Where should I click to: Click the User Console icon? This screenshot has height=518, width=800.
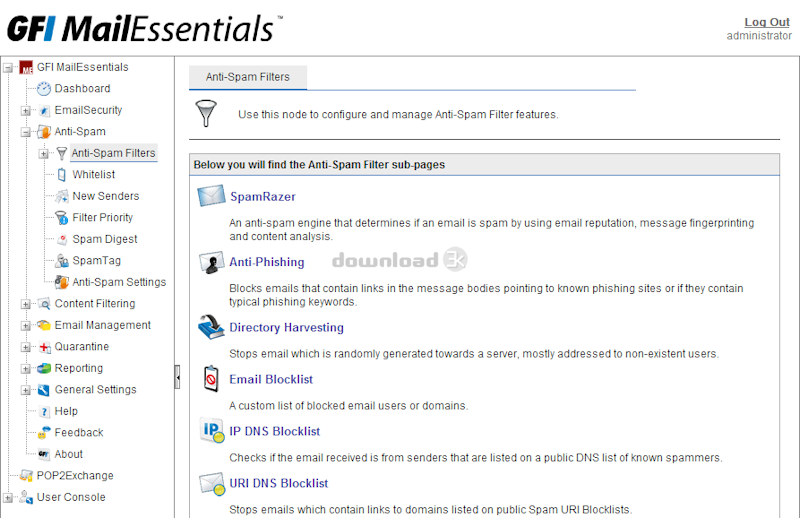pos(26,497)
